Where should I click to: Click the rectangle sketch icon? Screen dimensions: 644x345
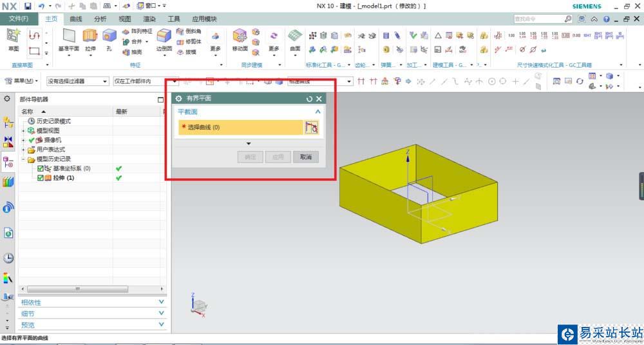tap(35, 52)
